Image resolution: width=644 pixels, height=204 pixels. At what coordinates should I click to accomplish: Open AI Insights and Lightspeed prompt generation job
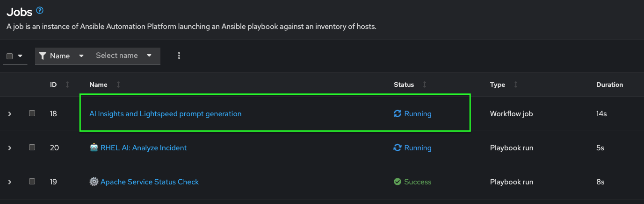pyautogui.click(x=166, y=113)
